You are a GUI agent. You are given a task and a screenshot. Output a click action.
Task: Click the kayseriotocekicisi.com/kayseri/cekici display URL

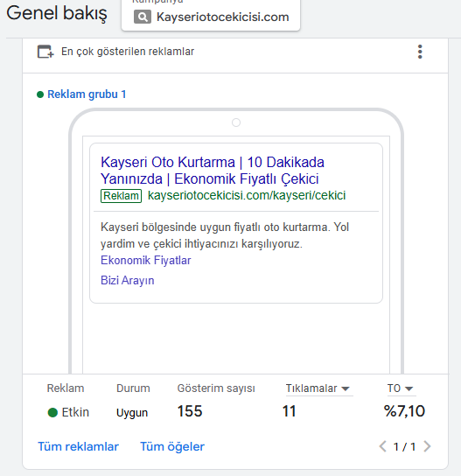(x=247, y=195)
